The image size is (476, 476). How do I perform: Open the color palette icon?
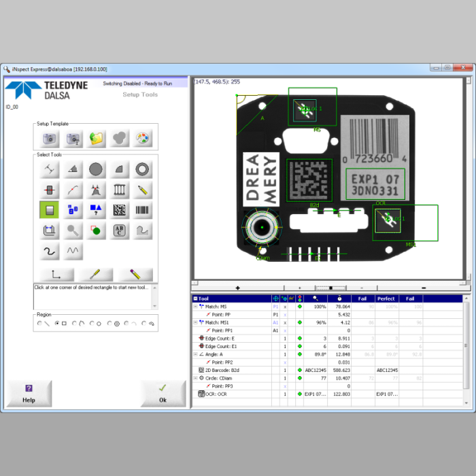(x=142, y=139)
